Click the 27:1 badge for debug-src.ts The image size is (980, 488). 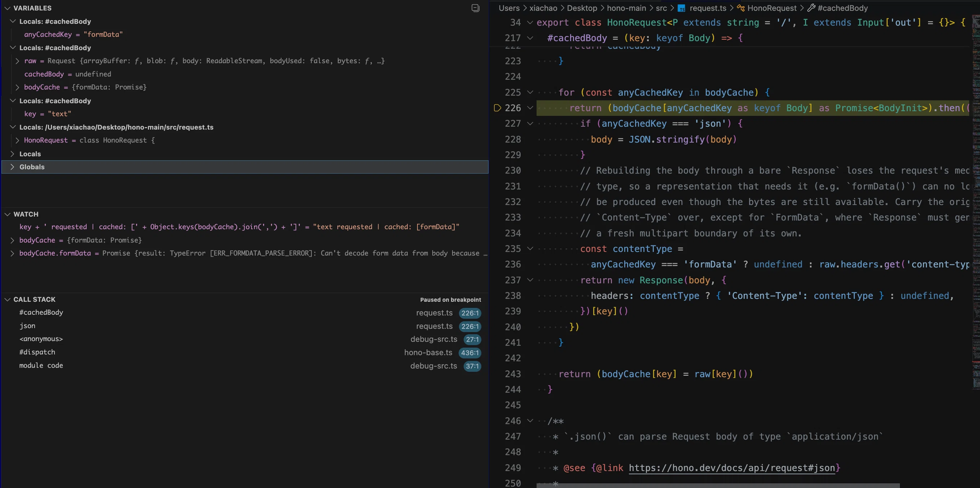(x=472, y=340)
